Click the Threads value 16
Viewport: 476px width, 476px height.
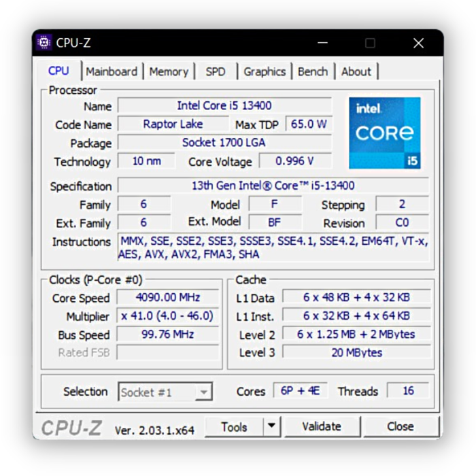408,390
